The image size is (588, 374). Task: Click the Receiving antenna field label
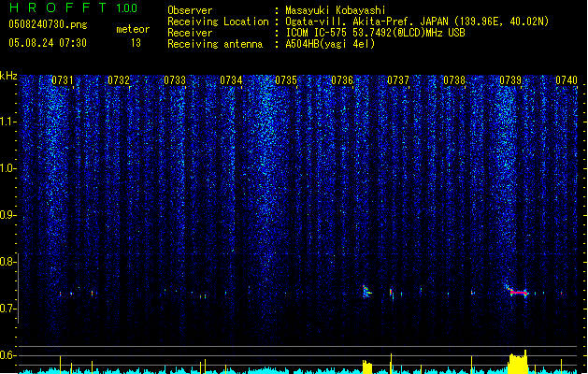[x=215, y=44]
